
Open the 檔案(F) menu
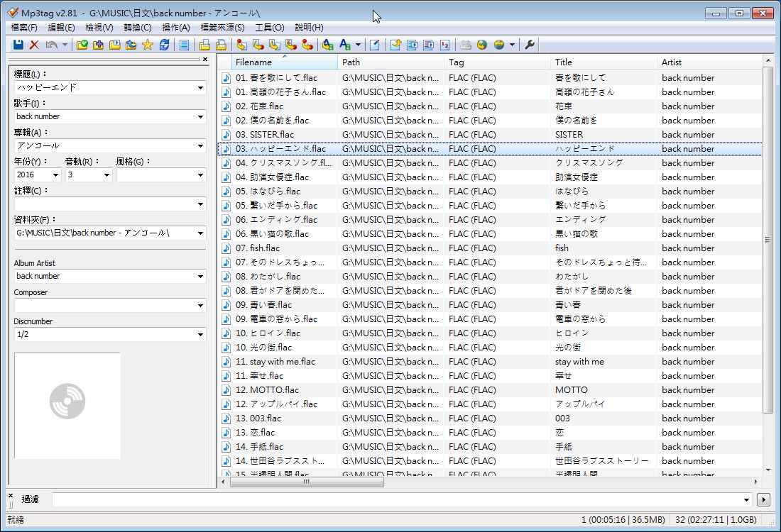tap(24, 28)
